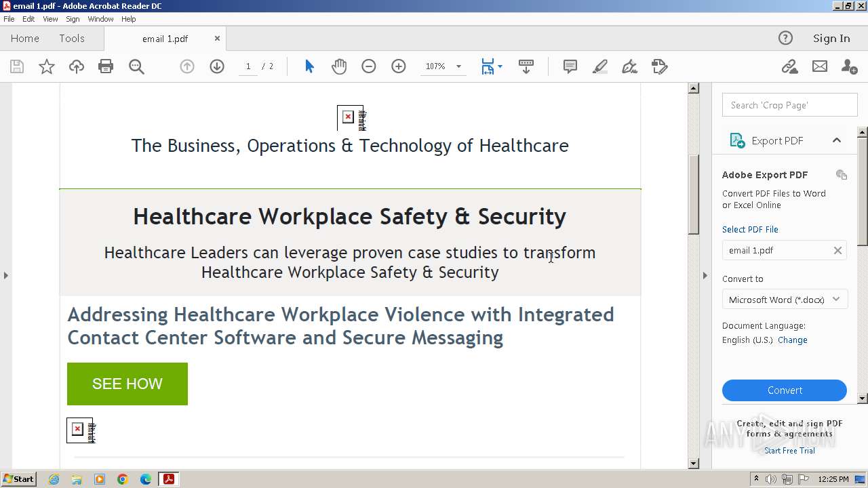Open the zoom level dropdown
868x488 pixels.
[458, 66]
